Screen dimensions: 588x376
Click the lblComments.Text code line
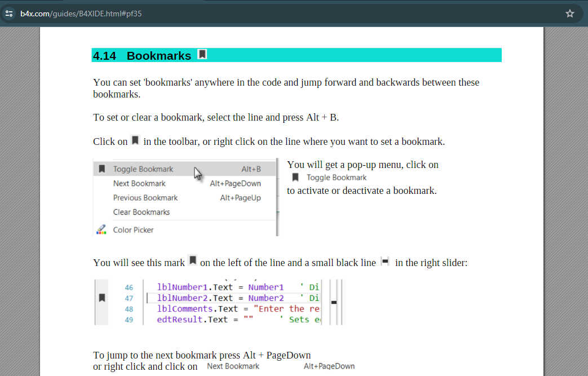[238, 309]
